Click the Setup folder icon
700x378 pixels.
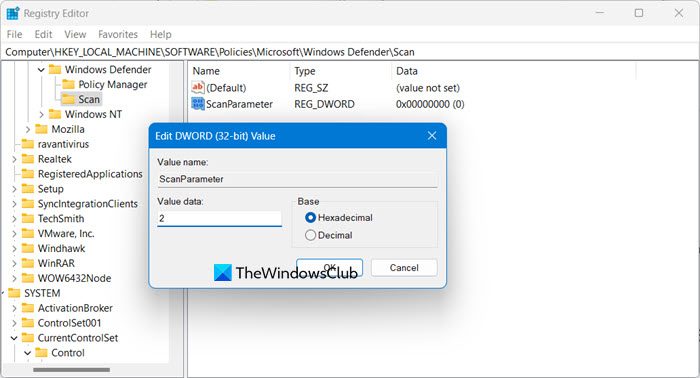(28, 189)
